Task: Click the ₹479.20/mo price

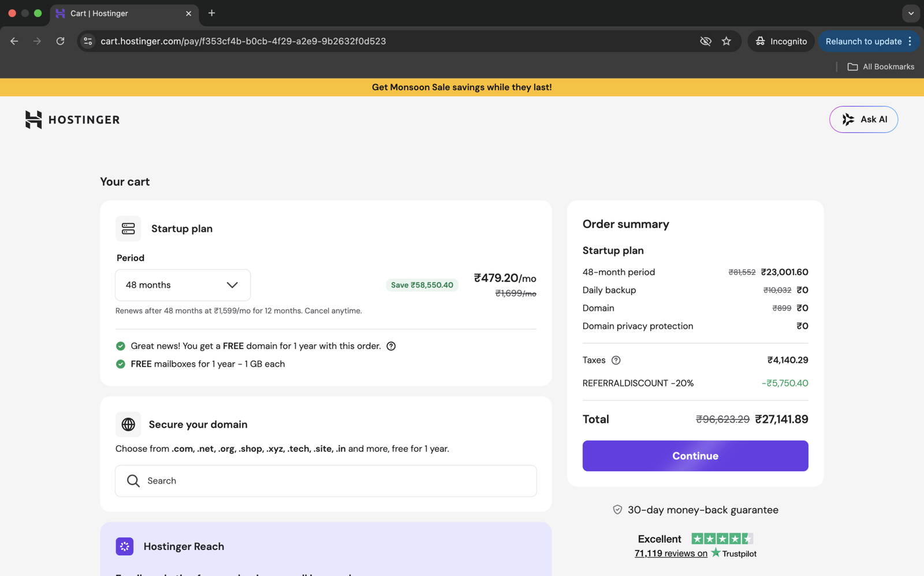Action: pyautogui.click(x=505, y=278)
